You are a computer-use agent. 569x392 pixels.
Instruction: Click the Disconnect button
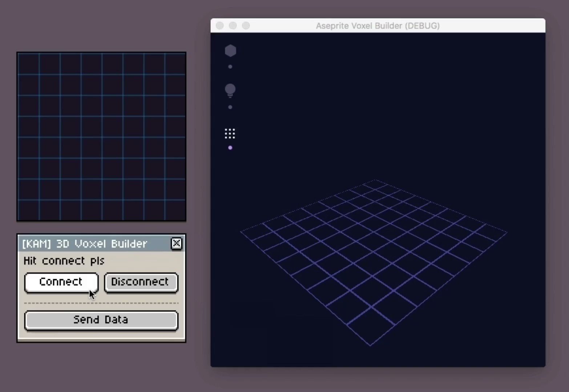pyautogui.click(x=140, y=282)
